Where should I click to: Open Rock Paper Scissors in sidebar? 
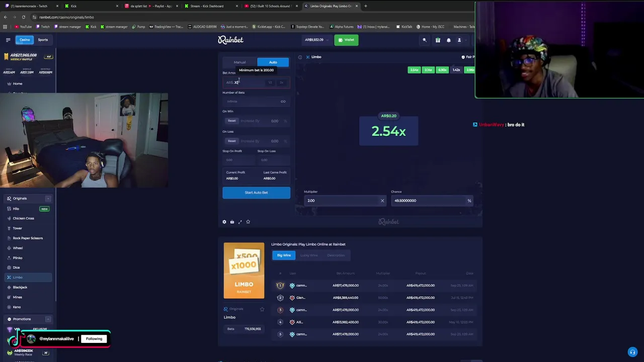click(28, 238)
